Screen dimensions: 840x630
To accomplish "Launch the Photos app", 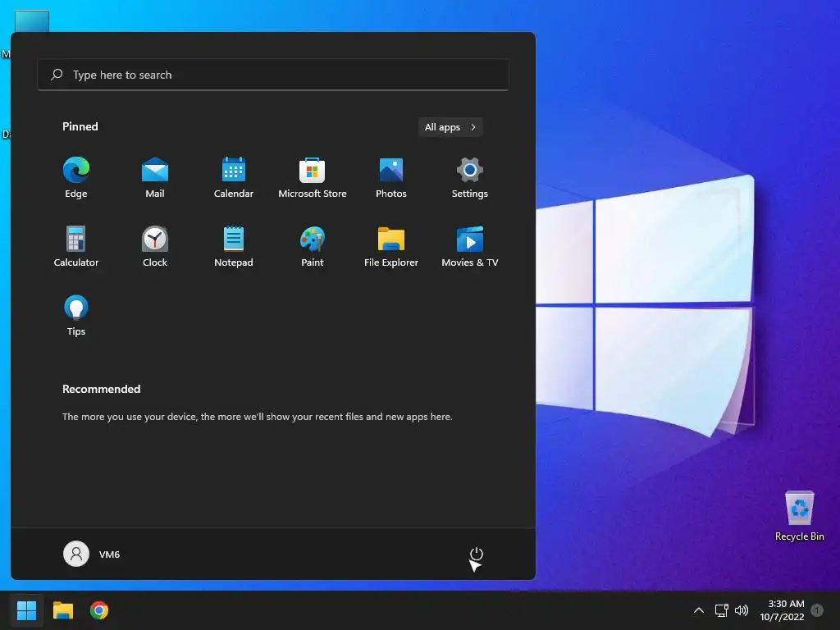I will pyautogui.click(x=391, y=177).
